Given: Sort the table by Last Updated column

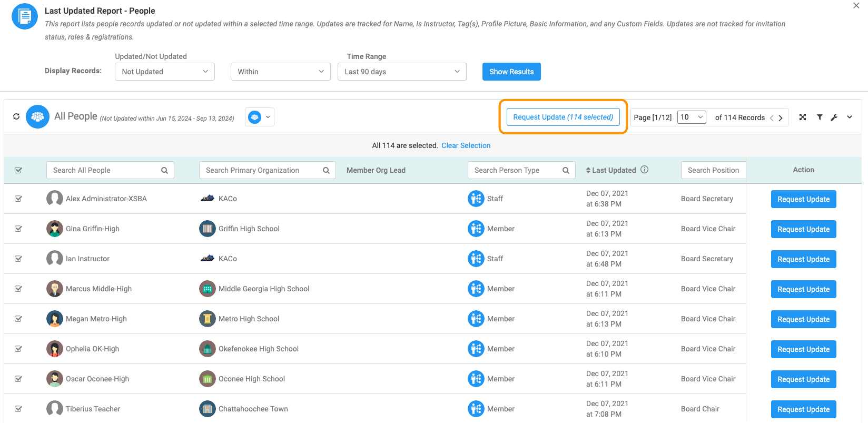Looking at the screenshot, I should (611, 170).
